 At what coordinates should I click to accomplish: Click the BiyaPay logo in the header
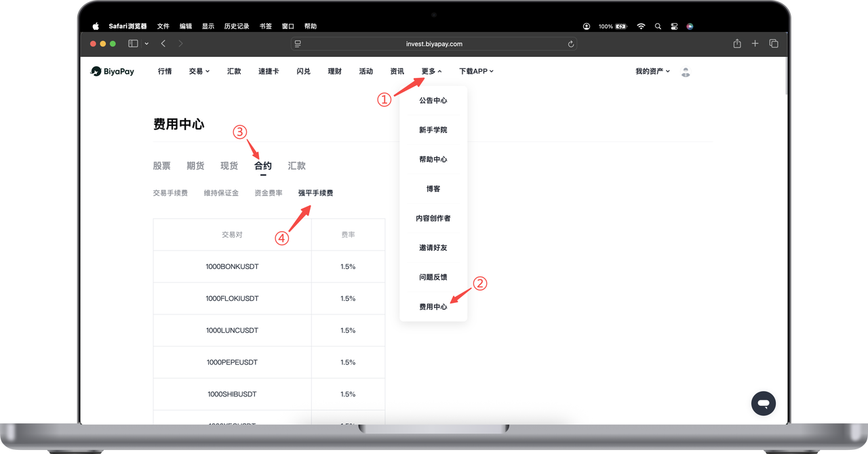(x=113, y=71)
